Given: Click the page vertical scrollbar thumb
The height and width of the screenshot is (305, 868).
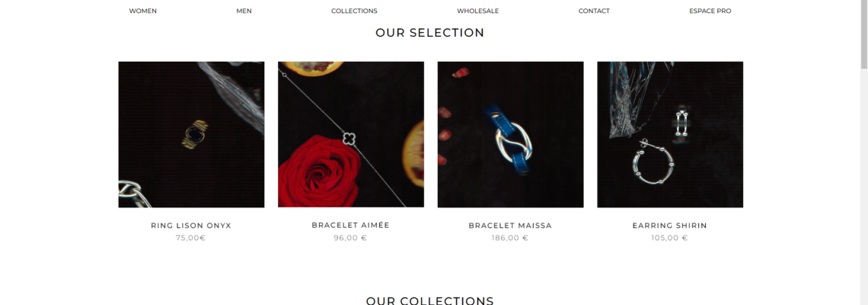Looking at the screenshot, I should pos(863,36).
